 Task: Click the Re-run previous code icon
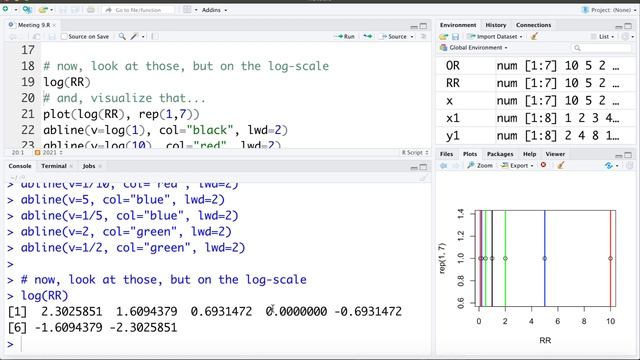(368, 37)
